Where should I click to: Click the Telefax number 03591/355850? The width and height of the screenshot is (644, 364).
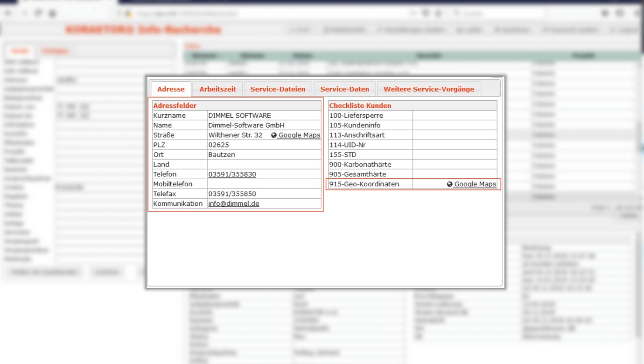coord(232,194)
